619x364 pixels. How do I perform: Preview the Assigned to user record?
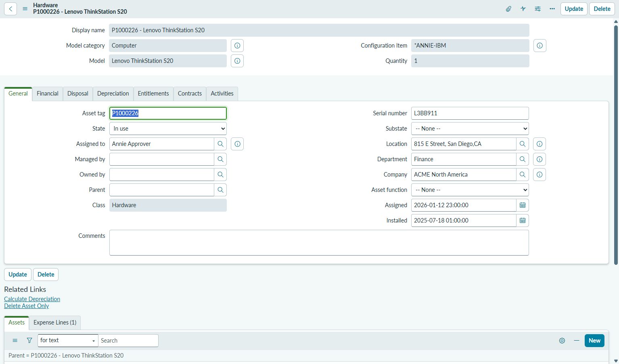pyautogui.click(x=237, y=144)
